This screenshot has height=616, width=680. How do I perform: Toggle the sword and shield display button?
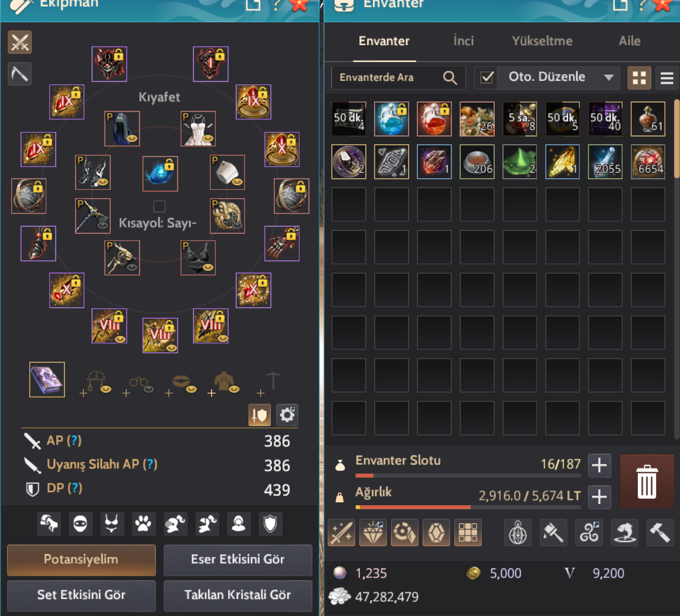click(259, 416)
